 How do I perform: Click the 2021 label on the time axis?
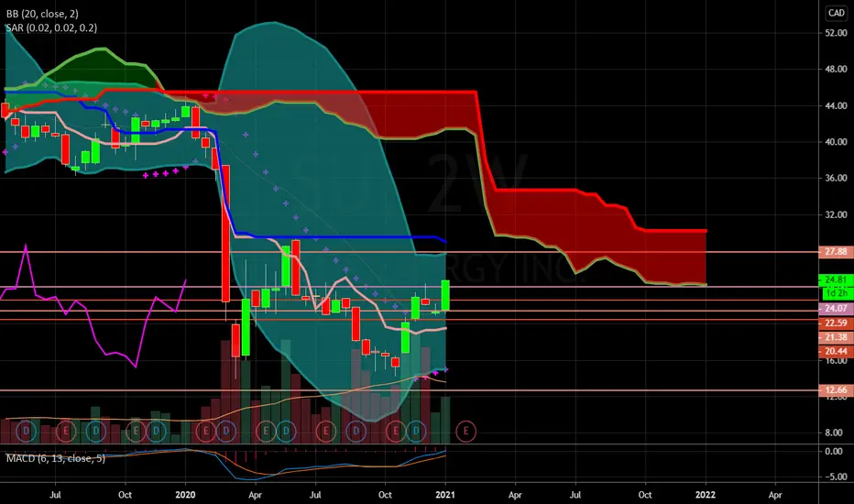445,495
